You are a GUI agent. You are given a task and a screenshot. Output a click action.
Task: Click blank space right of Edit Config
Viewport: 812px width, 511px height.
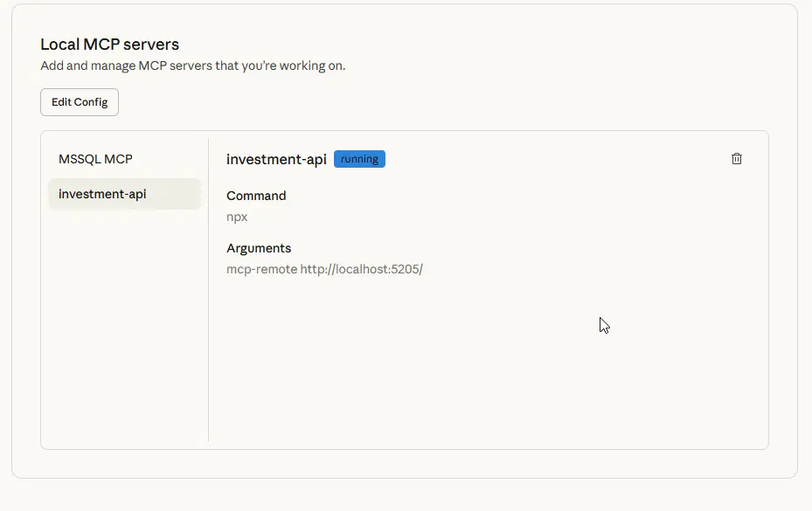(x=437, y=102)
